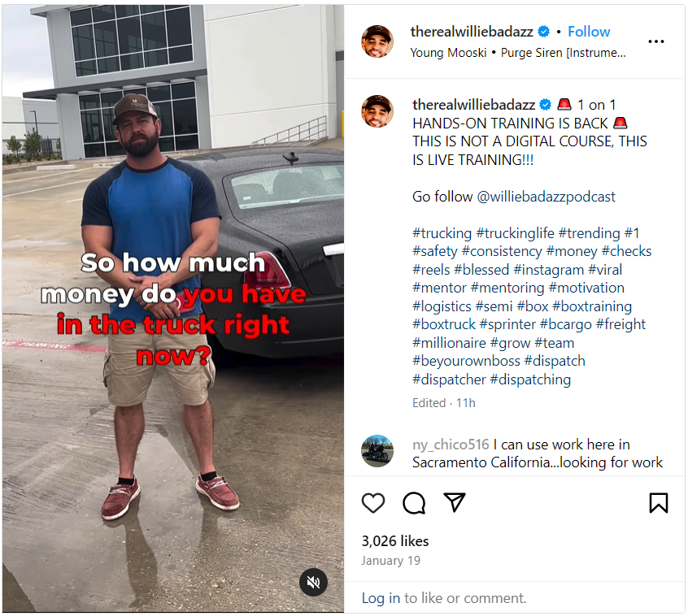Screen dimensions: 688x616
Task: Open @williebadazzpodcast profile mention
Action: pyautogui.click(x=546, y=197)
